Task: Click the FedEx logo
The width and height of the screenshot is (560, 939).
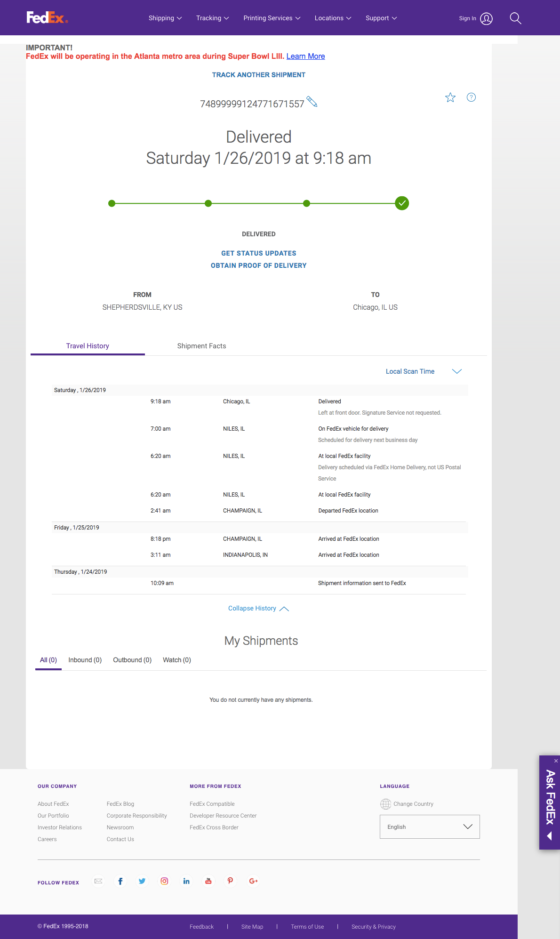Action: (47, 18)
